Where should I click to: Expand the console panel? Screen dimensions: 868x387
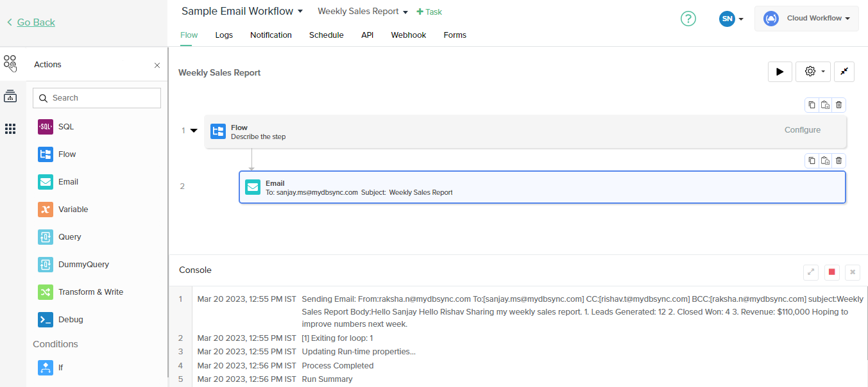[811, 272]
